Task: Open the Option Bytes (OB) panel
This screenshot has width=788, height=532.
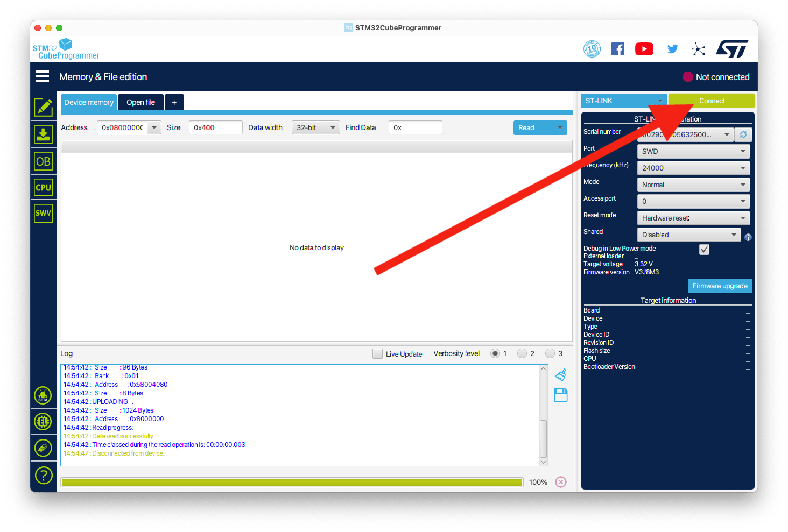Action: (44, 161)
